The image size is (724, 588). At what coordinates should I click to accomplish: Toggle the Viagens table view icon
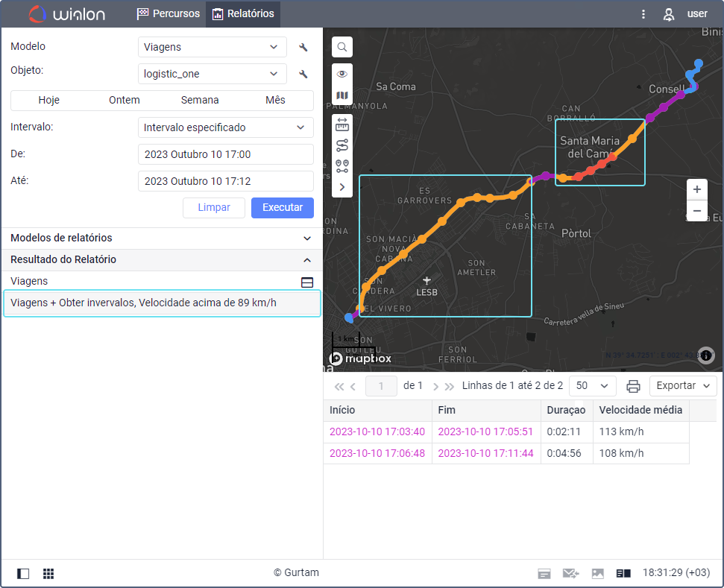coord(306,282)
